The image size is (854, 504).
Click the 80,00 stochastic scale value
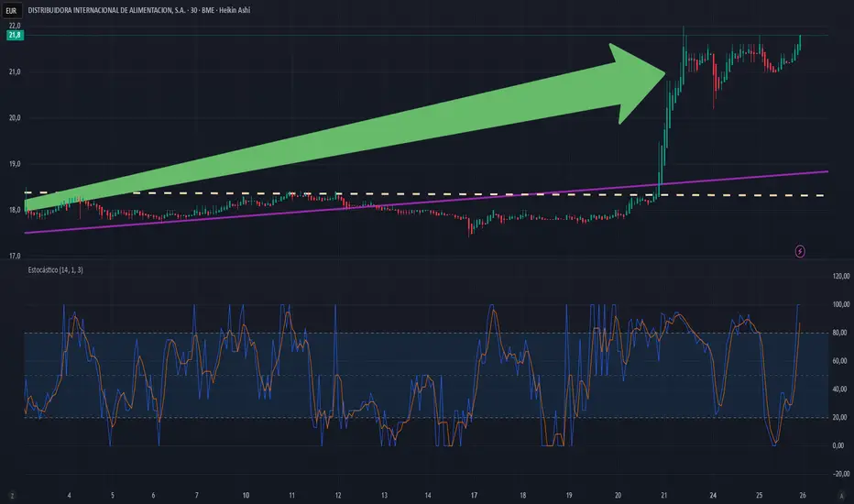click(x=840, y=333)
